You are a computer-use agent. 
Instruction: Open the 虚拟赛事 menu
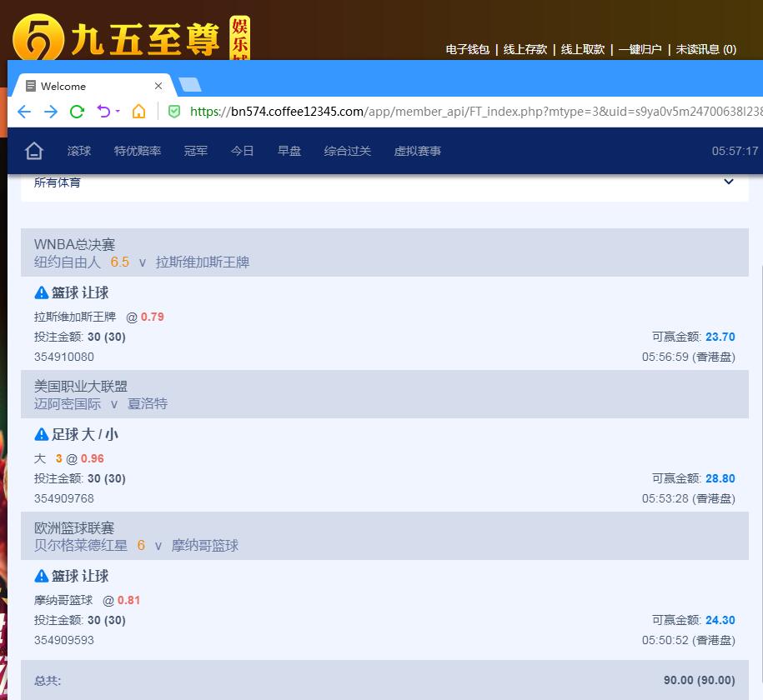click(x=418, y=151)
